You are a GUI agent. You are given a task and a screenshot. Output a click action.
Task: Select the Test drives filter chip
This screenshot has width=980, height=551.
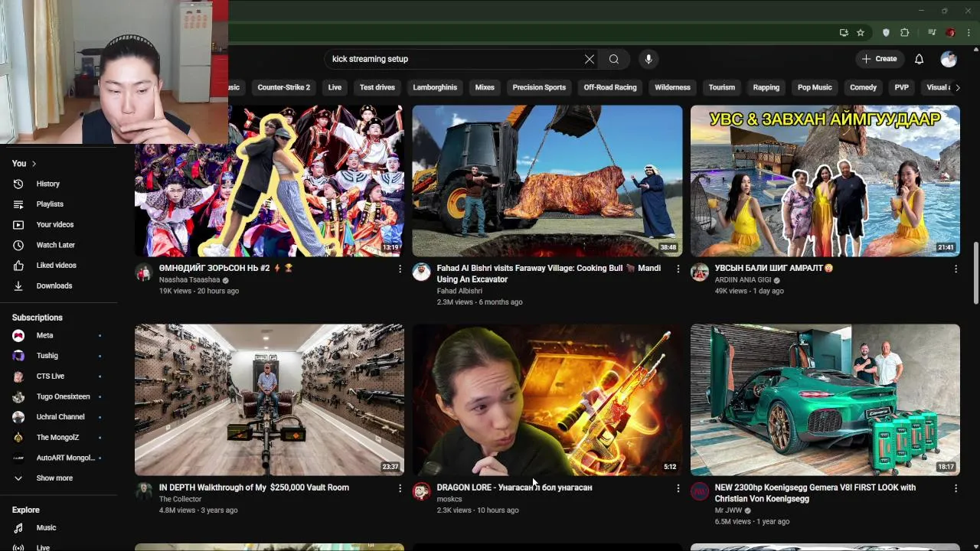[x=377, y=87]
